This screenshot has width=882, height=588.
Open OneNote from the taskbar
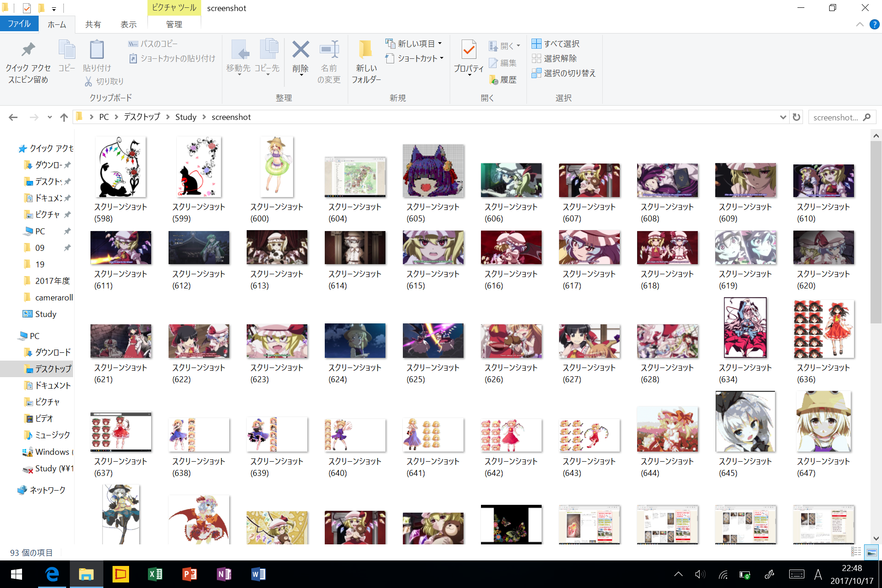click(x=224, y=574)
